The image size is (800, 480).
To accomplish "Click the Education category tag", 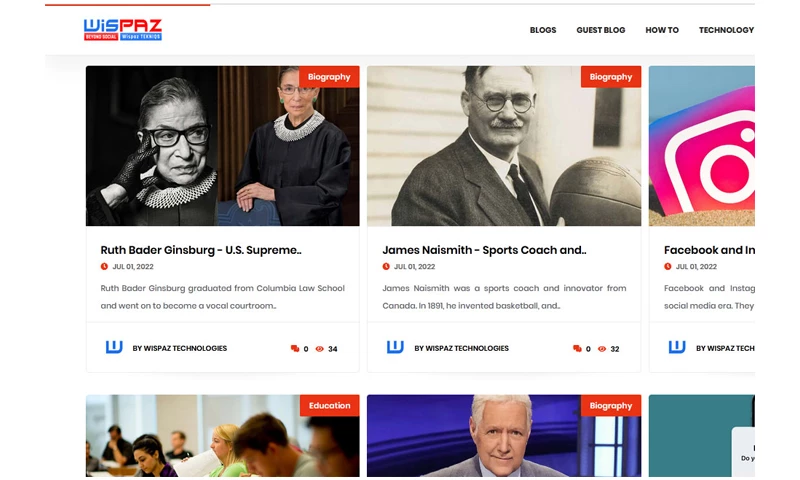I will click(x=329, y=406).
